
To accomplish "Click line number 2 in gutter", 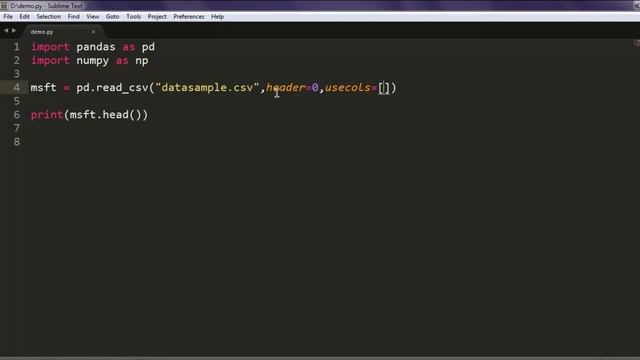I will (17, 60).
